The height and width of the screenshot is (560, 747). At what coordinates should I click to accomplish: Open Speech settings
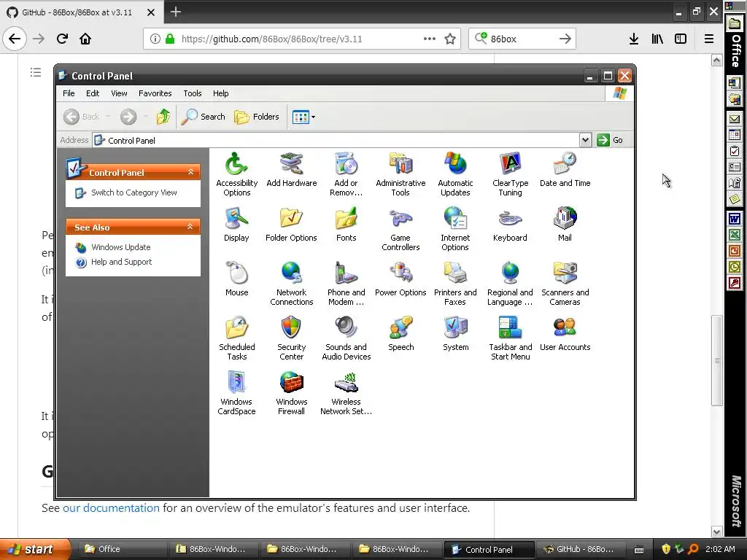point(400,334)
